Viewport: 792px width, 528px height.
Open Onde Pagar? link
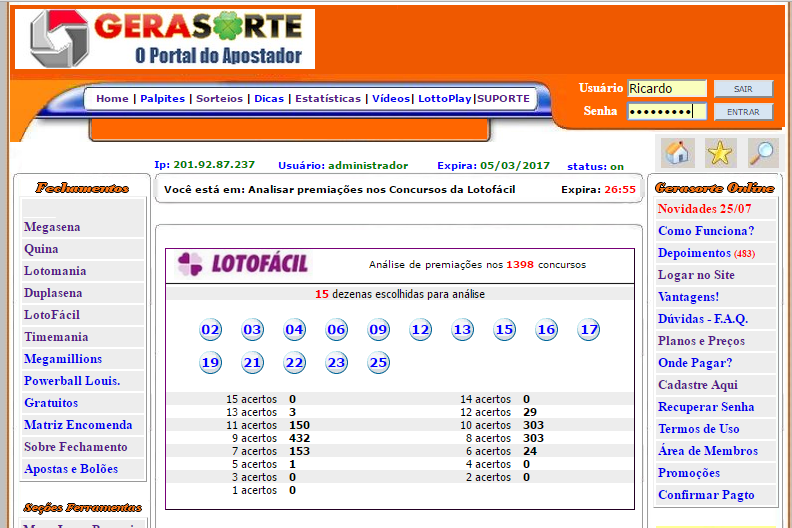coord(695,363)
